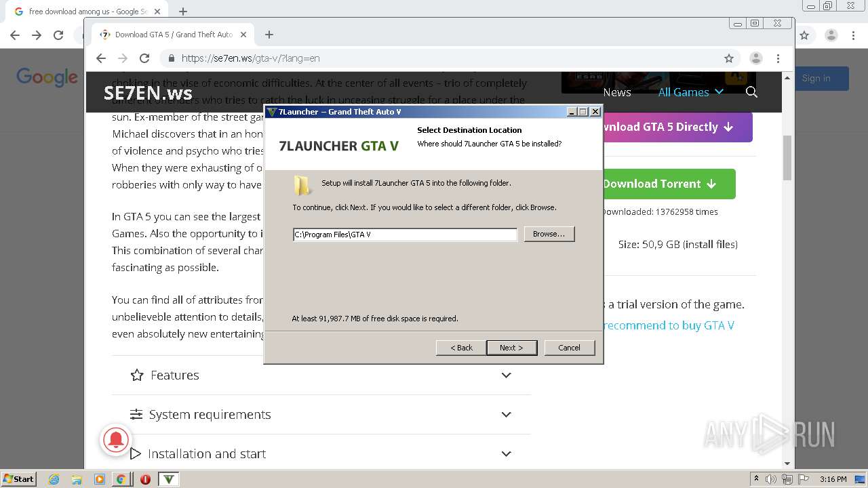This screenshot has height=488, width=868.
Task: Open Browse to choose install folder
Action: [x=549, y=234]
